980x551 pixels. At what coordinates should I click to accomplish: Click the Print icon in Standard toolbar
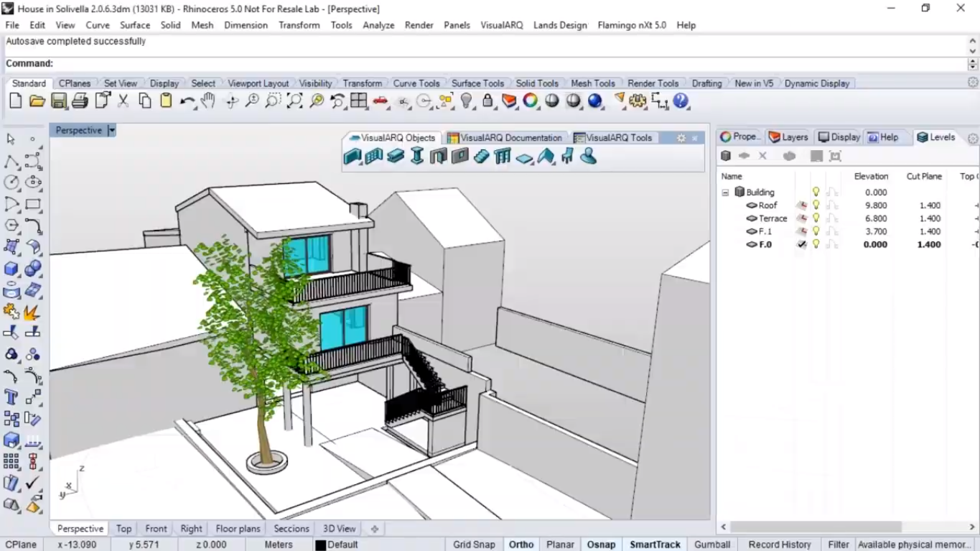coord(80,101)
